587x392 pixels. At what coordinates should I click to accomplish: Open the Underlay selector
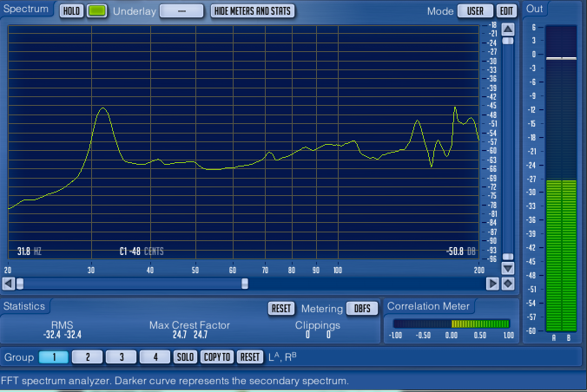coord(181,11)
